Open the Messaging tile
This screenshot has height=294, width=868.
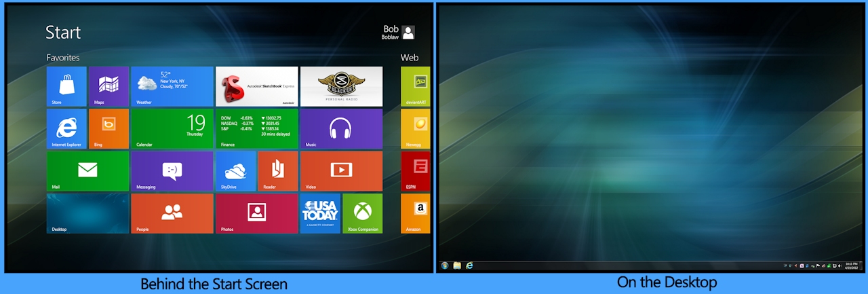pyautogui.click(x=172, y=171)
